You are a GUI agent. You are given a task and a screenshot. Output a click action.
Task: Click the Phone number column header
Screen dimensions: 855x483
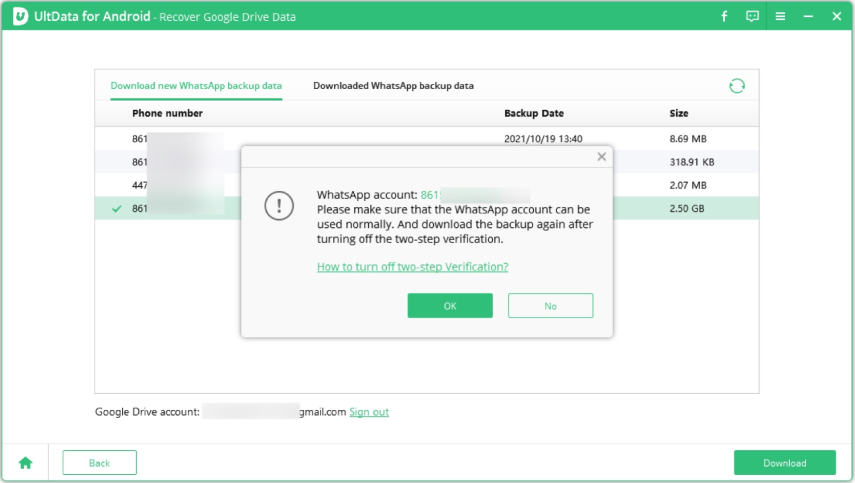pos(167,113)
